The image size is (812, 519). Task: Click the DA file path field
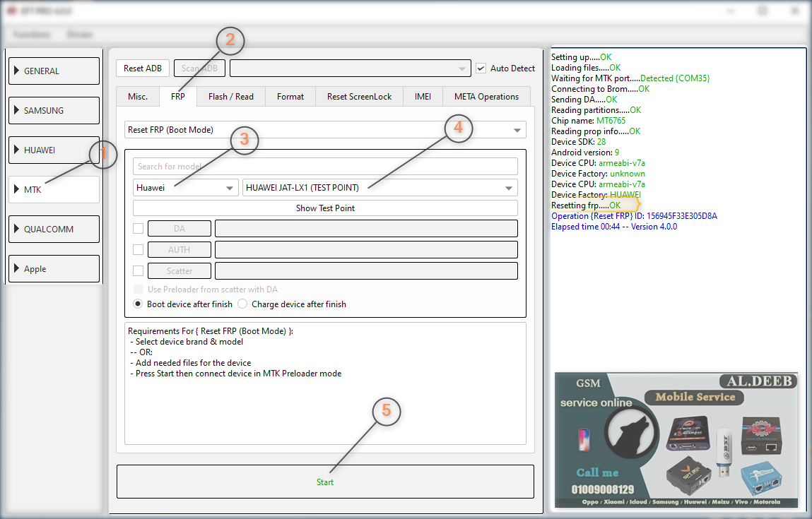366,228
